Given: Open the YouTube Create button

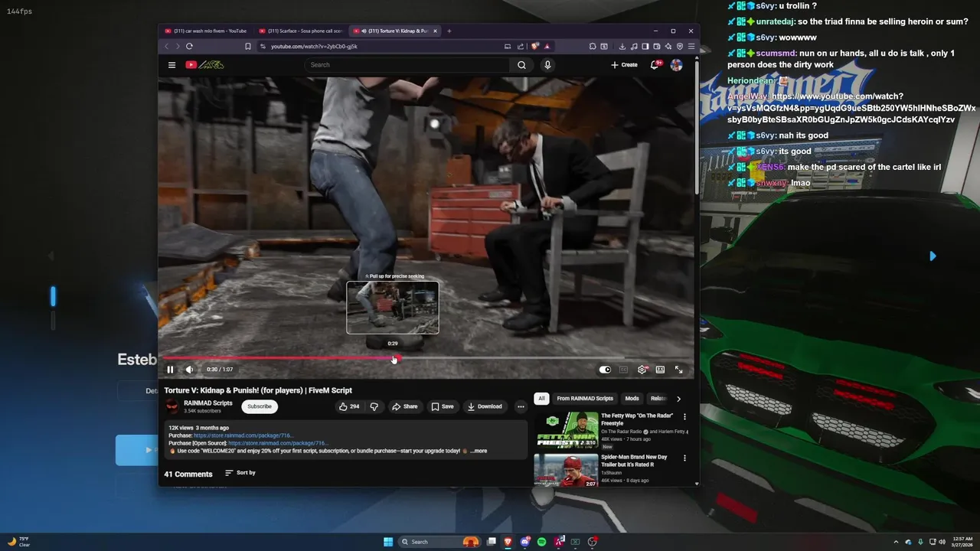Looking at the screenshot, I should (624, 65).
